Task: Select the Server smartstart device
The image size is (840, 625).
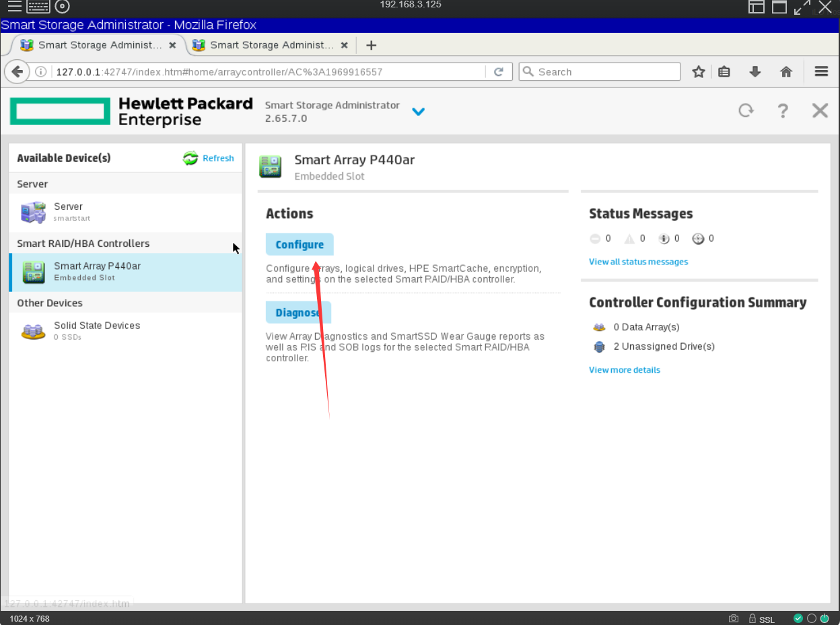Action: pos(126,212)
